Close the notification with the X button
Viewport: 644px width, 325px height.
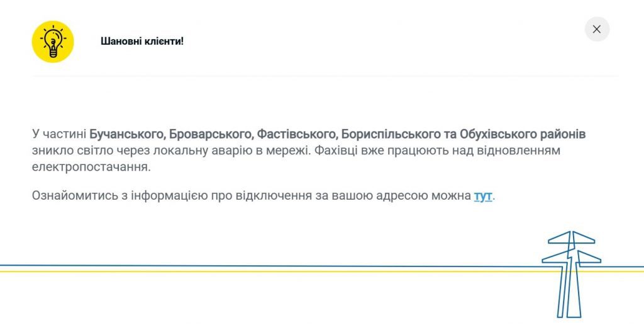pos(597,29)
